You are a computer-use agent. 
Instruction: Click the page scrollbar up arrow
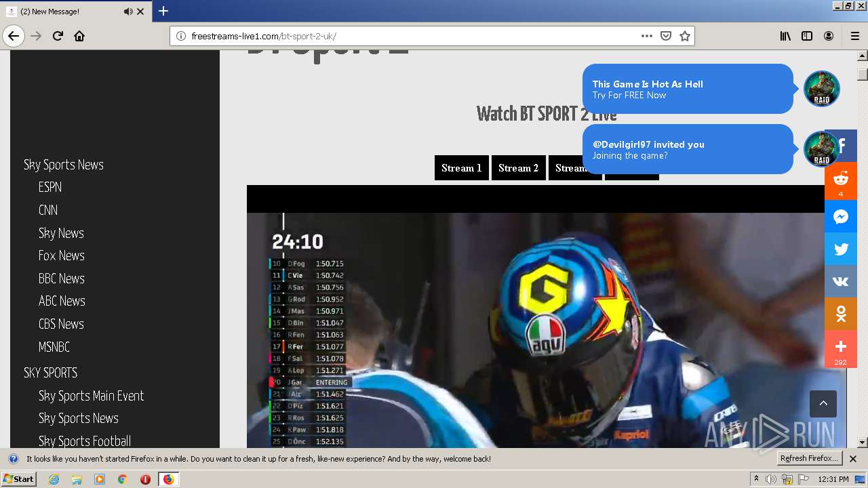(863, 56)
